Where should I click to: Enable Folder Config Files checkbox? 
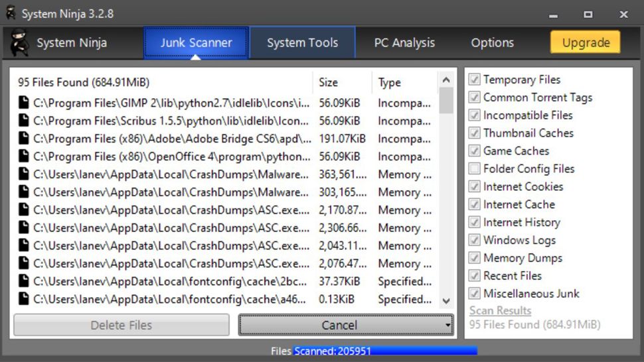(x=475, y=168)
